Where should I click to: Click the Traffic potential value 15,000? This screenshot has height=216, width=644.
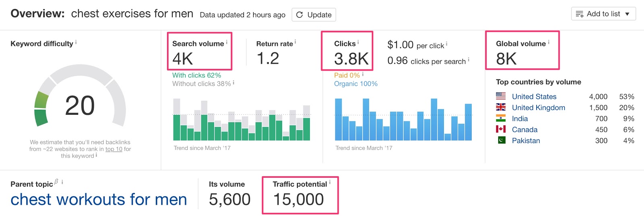pos(298,199)
